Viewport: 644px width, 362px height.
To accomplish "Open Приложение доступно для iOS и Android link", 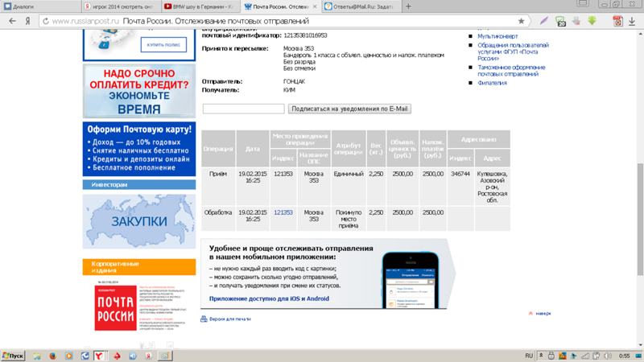I will 269,298.
